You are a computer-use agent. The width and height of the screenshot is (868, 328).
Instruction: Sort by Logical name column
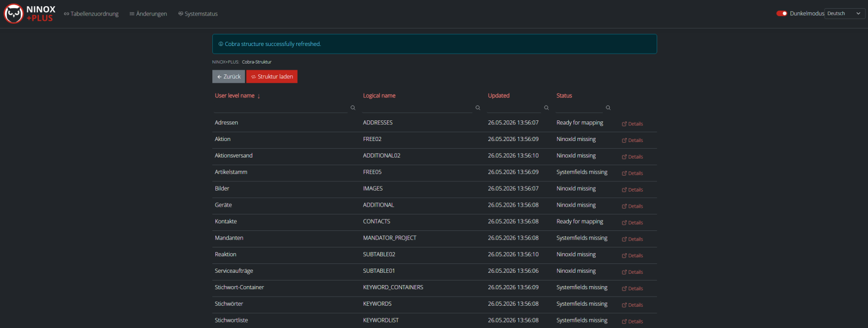(x=379, y=96)
